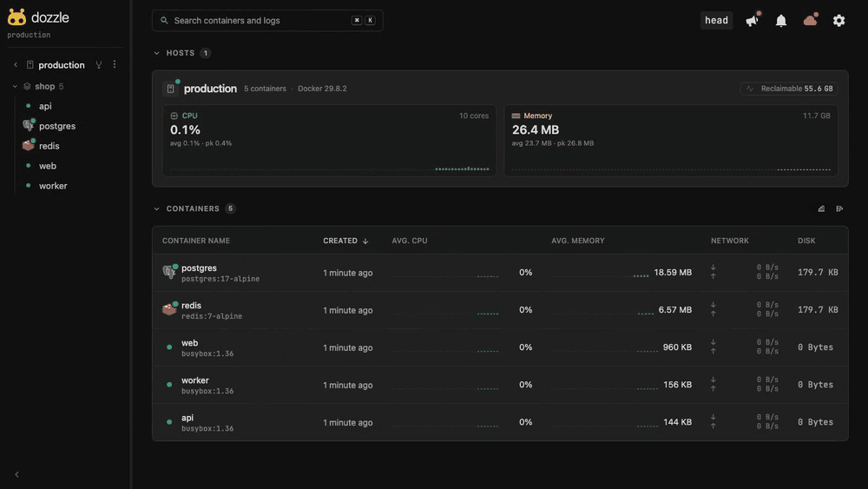Open settings gear icon
The height and width of the screenshot is (489, 868).
coord(838,21)
